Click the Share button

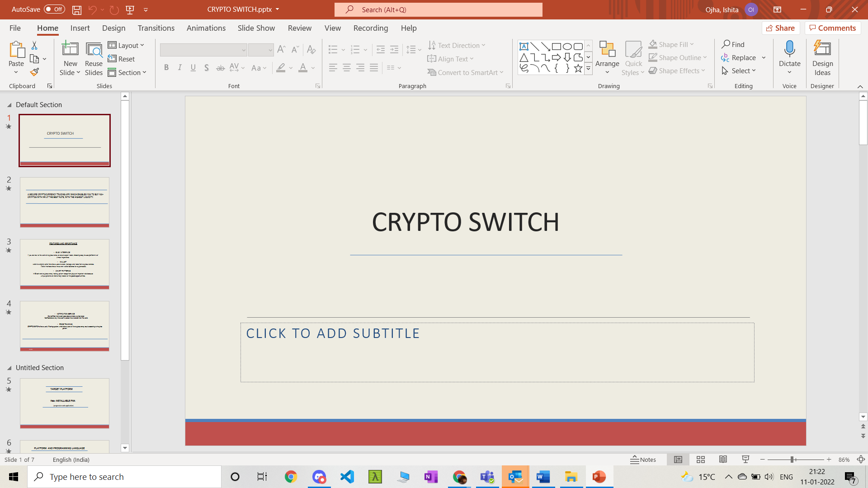point(780,28)
